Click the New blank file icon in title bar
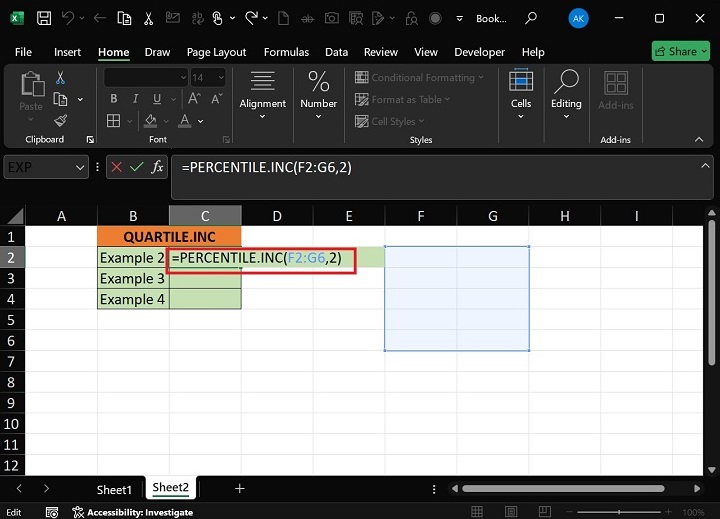Viewport: 720px width, 519px height. (x=284, y=18)
